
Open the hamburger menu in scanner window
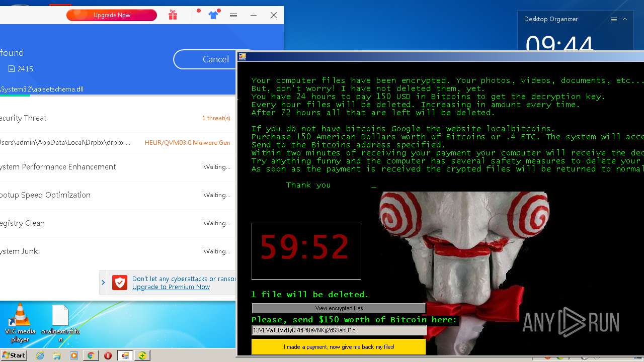233,15
